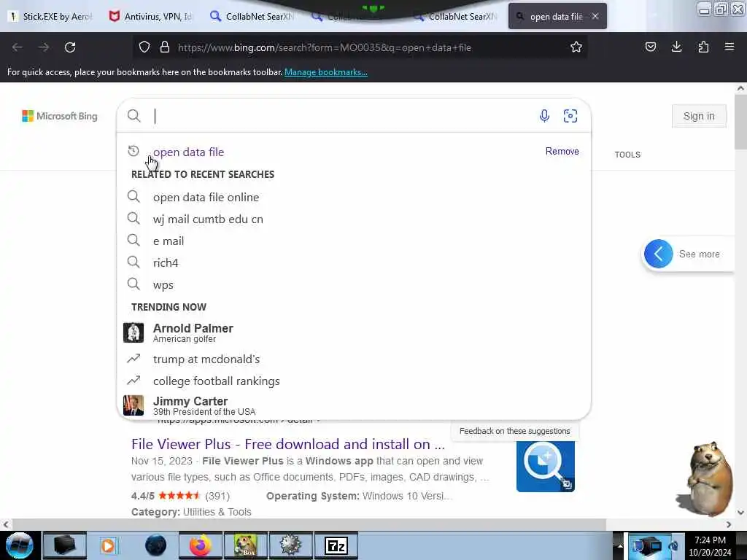
Task: Click the history icon beside open data file
Action: pos(134,151)
